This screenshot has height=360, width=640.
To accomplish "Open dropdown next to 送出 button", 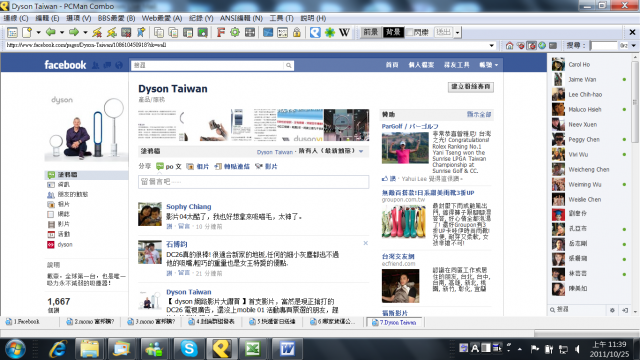I will pos(458,32).
